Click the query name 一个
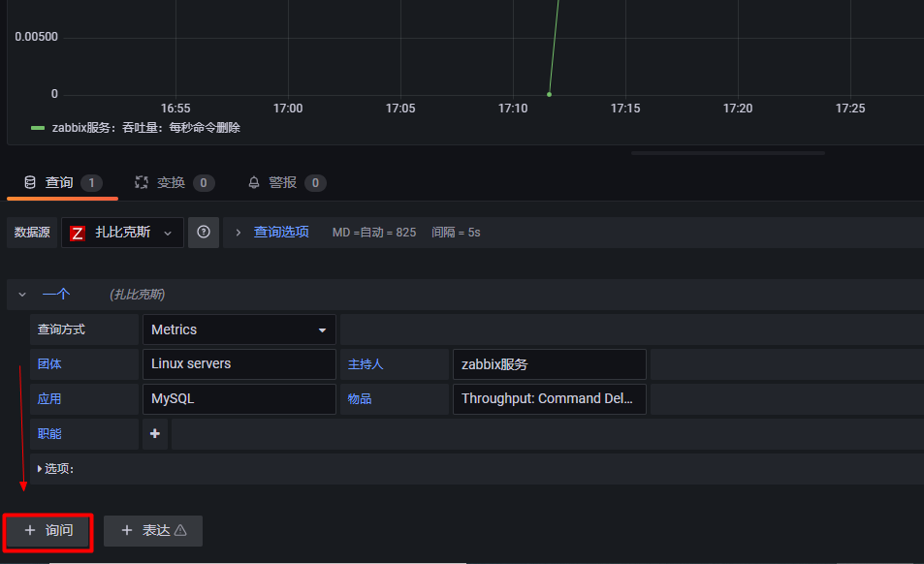The width and height of the screenshot is (924, 564). 56,295
